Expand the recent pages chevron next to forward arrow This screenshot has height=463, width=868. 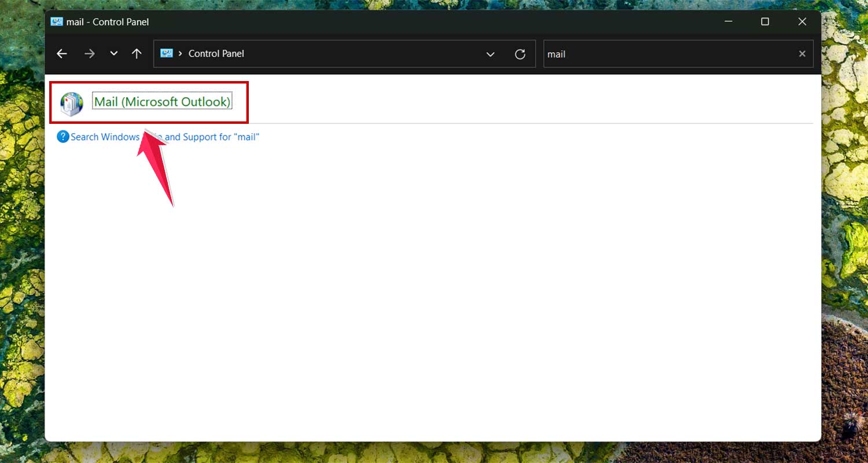pos(113,53)
